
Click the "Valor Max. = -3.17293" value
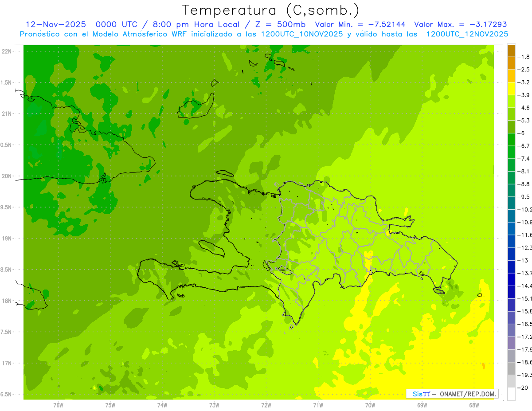pos(461,24)
